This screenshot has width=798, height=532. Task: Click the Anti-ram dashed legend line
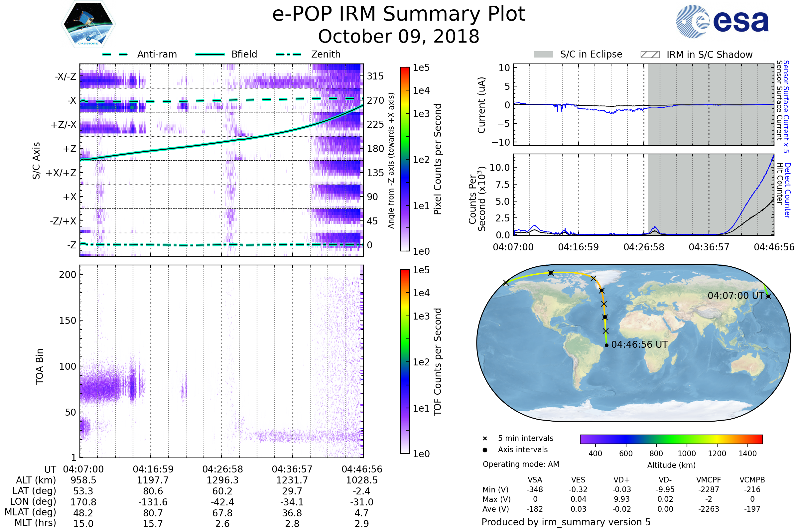pos(115,54)
